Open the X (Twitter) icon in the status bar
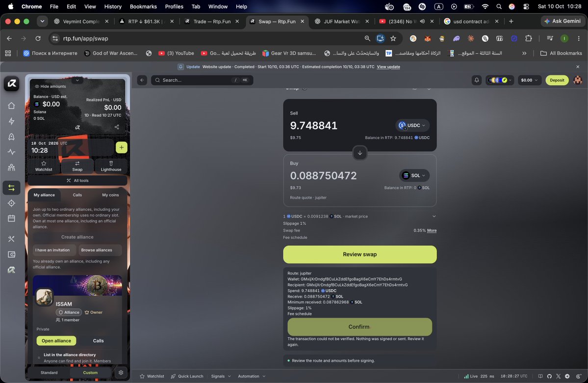This screenshot has width=588, height=383. 559,376
